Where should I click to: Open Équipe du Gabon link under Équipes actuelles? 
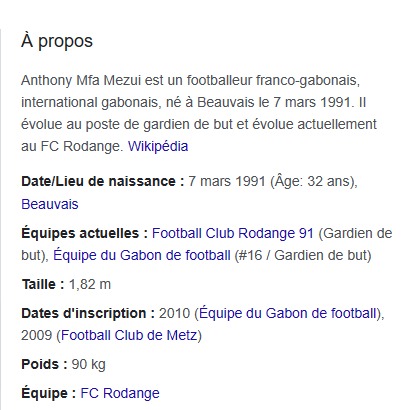coord(142,255)
